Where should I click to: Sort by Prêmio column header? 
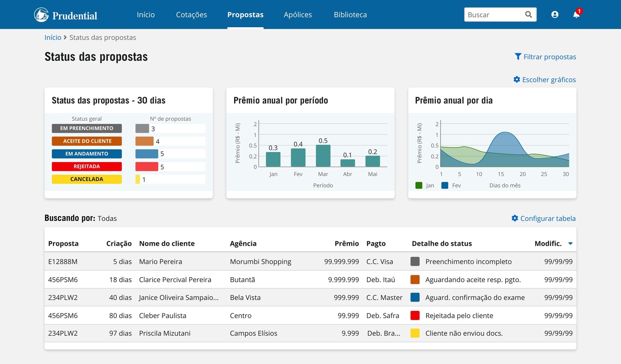[x=347, y=243]
